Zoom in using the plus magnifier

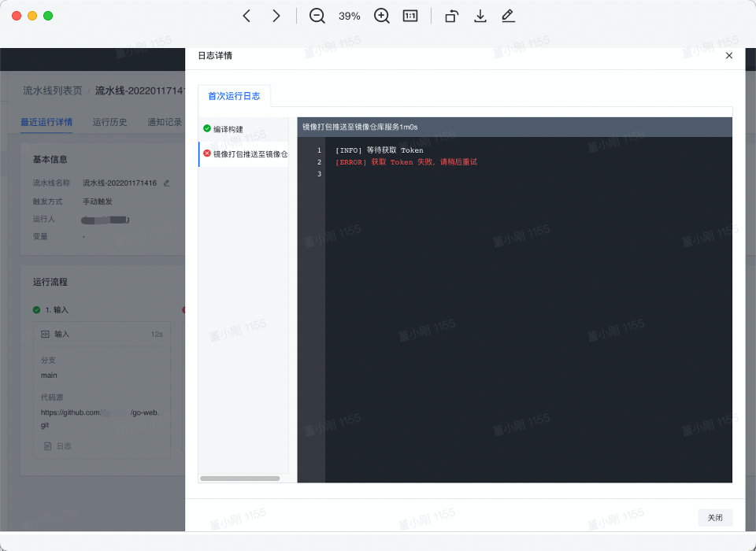pos(382,16)
